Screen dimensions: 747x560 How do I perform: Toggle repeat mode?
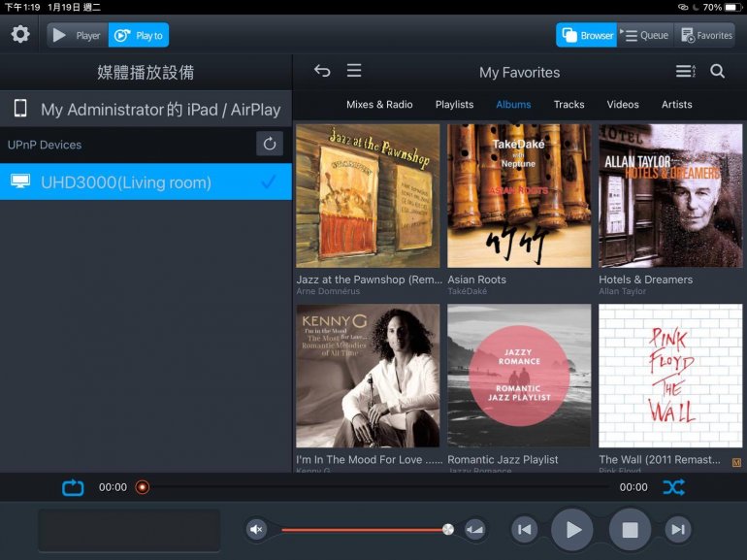click(x=73, y=487)
